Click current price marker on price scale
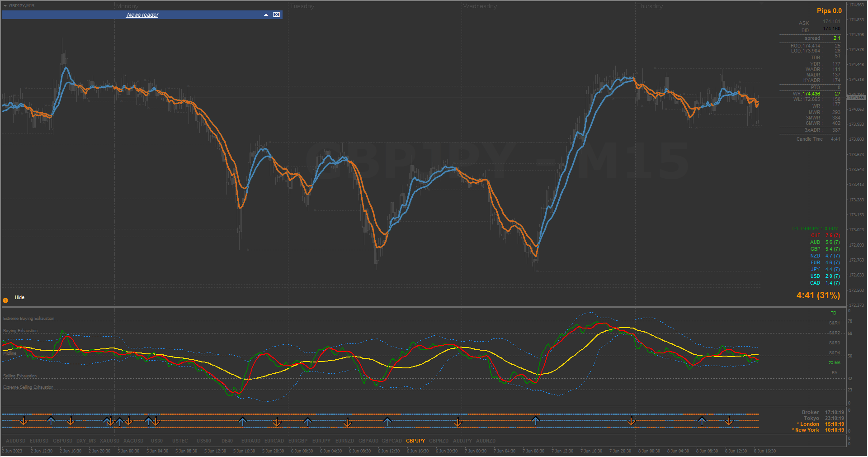Viewport: 868px width, 457px height. click(x=856, y=97)
